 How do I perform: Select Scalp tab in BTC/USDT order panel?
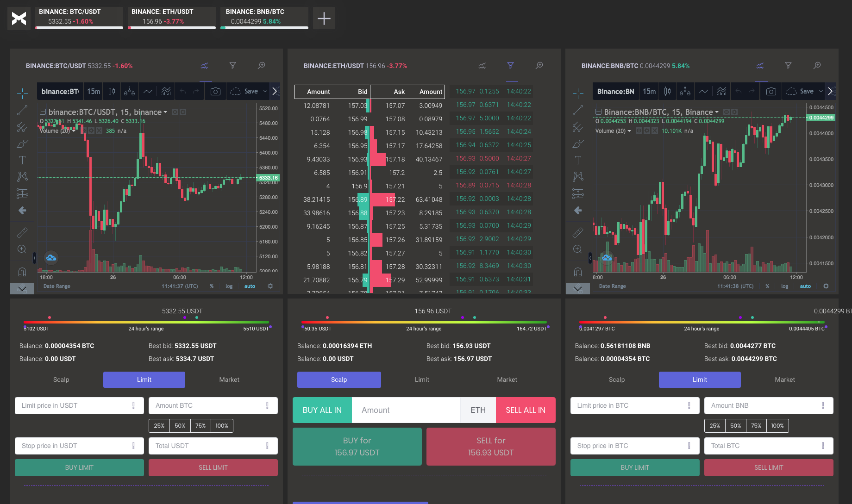click(x=61, y=380)
